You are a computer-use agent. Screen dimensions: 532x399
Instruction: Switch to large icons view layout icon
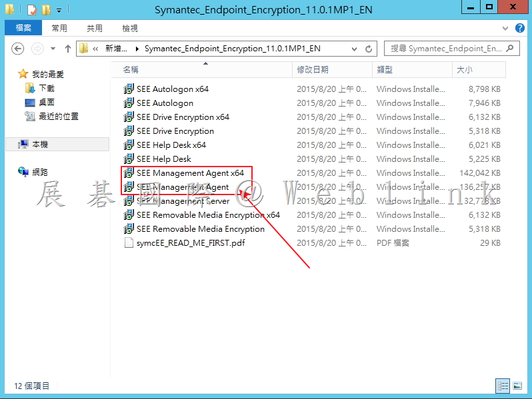coord(517,386)
